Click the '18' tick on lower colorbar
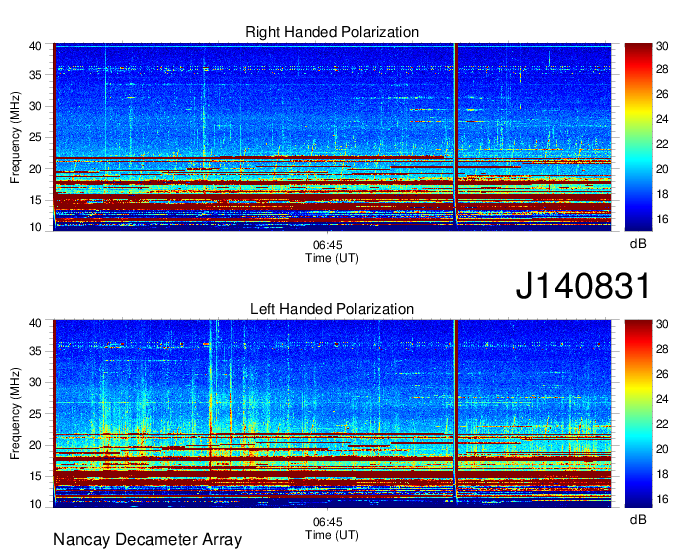This screenshot has width=680, height=552. [662, 474]
